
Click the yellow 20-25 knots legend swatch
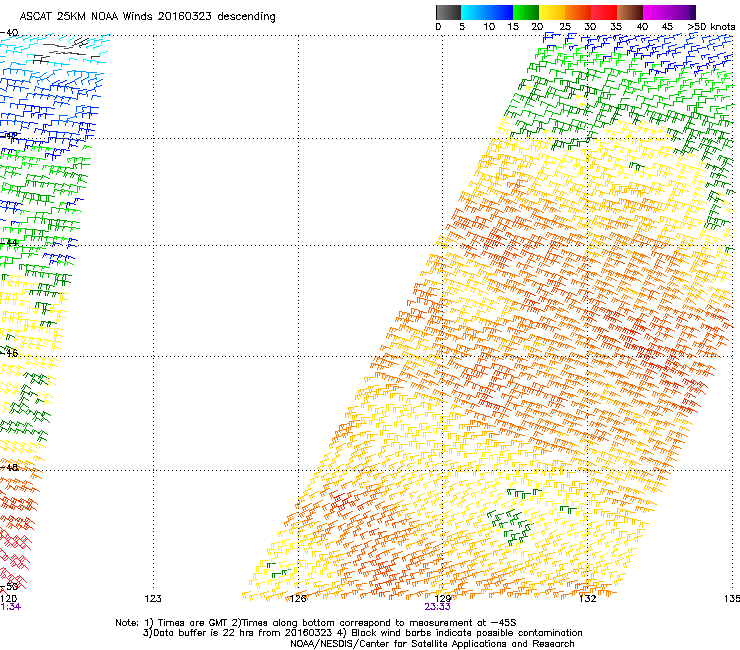[x=552, y=12]
